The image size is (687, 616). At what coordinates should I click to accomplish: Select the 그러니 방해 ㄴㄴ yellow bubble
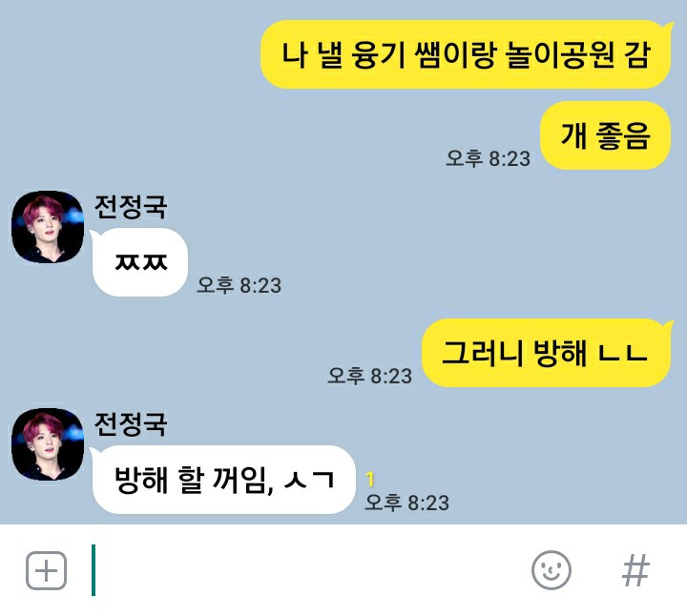pos(547,353)
